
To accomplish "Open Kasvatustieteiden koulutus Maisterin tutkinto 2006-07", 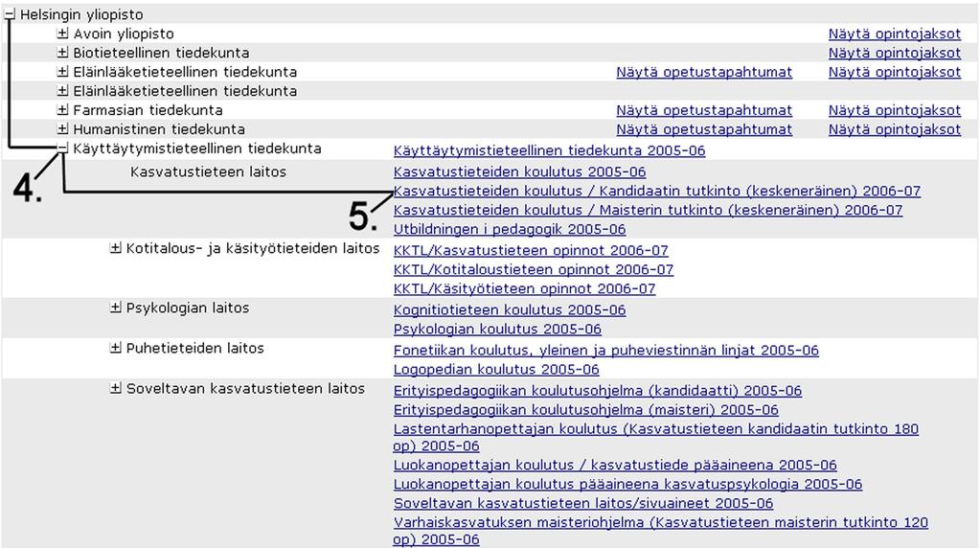I will (649, 210).
